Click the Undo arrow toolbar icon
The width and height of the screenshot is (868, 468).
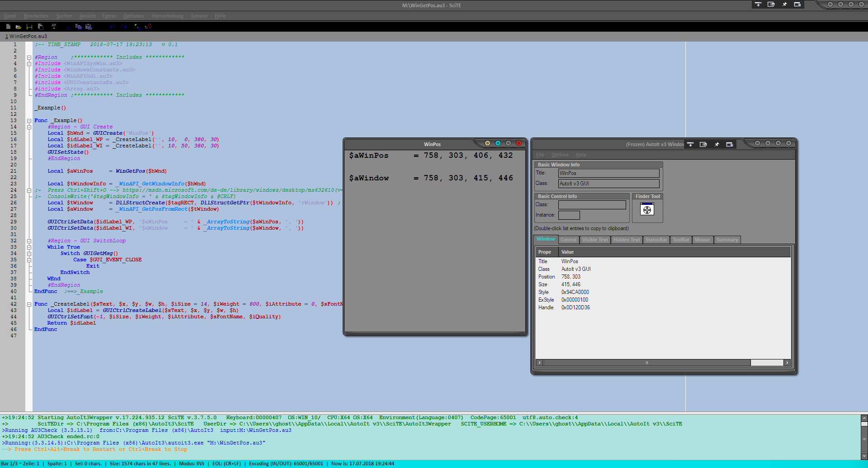[112, 27]
